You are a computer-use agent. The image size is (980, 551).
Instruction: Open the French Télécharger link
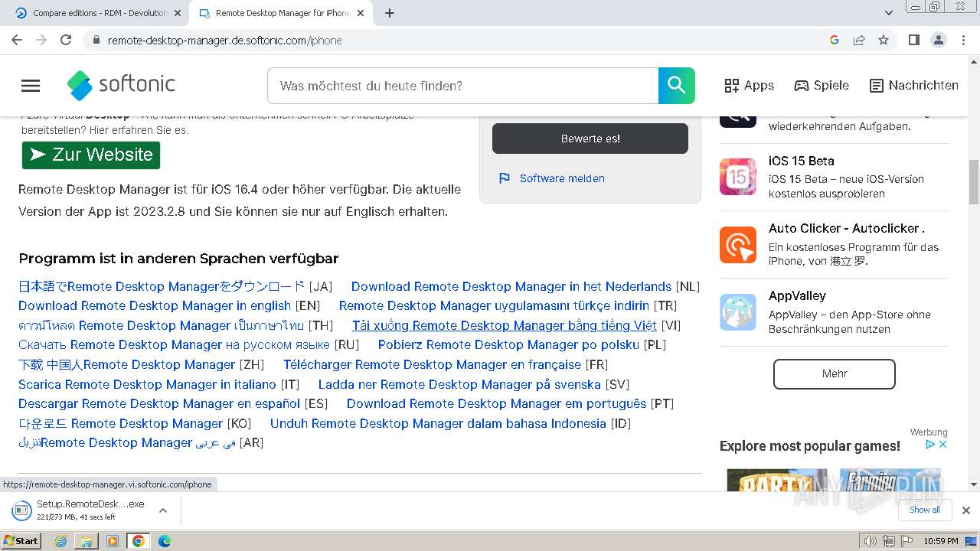pos(433,364)
